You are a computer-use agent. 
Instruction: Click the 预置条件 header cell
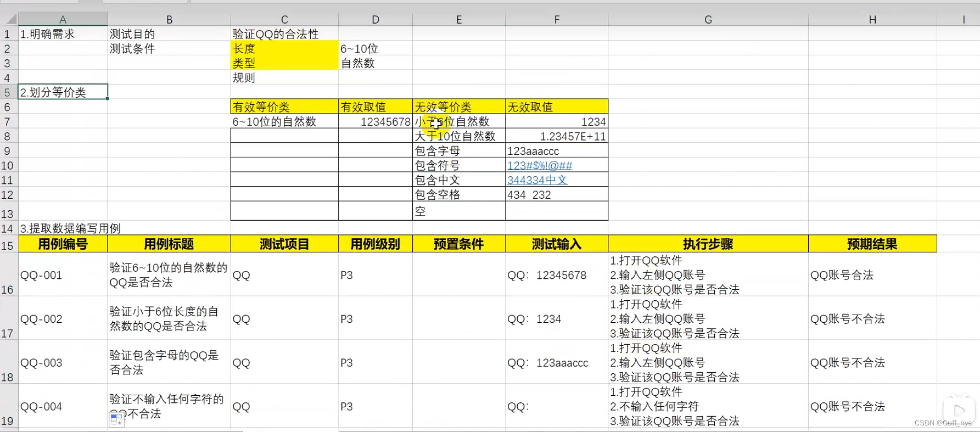point(459,244)
